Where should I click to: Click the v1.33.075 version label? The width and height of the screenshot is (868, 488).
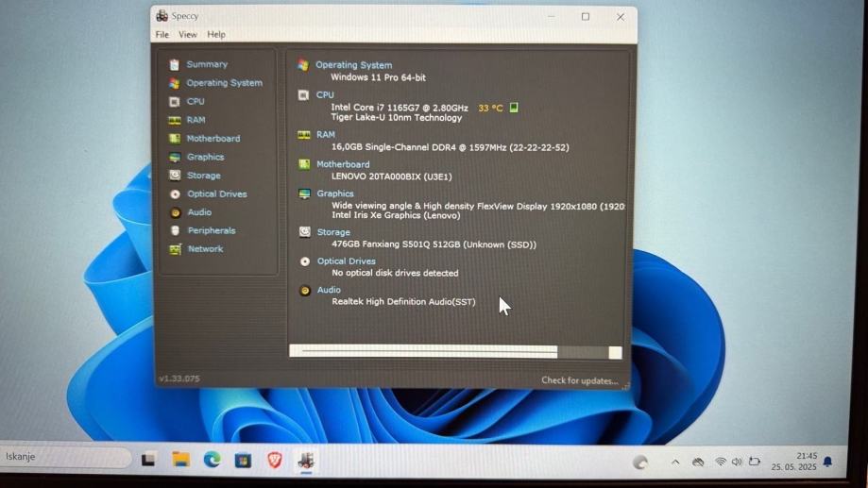(179, 379)
